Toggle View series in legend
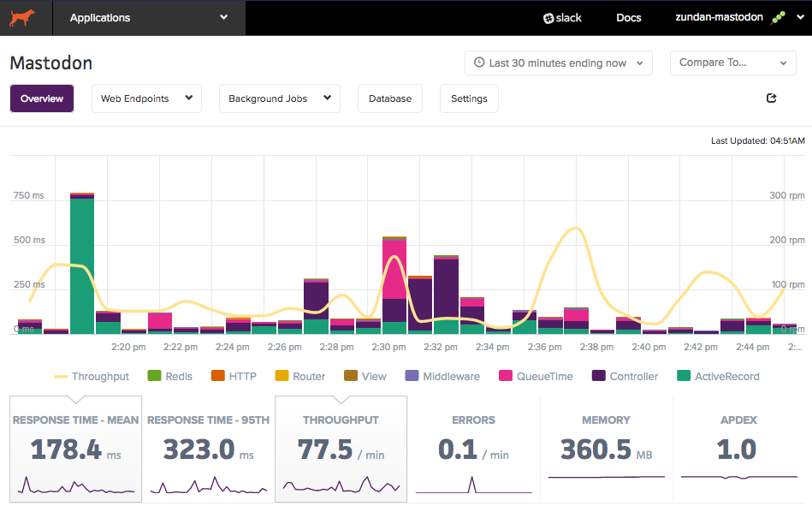 (x=365, y=376)
